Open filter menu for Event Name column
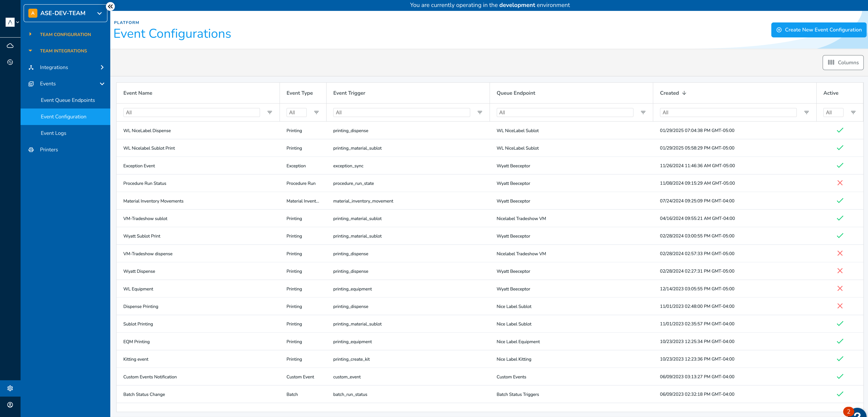The image size is (868, 417). click(270, 113)
